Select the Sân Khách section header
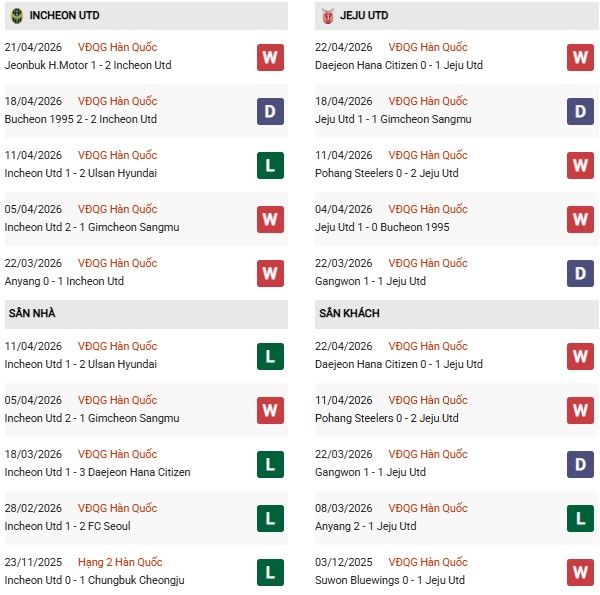The width and height of the screenshot is (600, 595). [x=349, y=314]
